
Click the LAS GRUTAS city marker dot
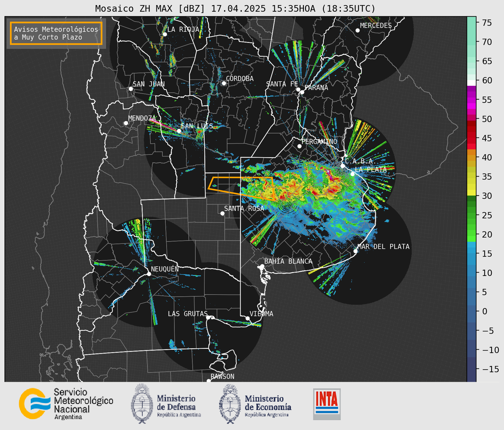pos(208,318)
